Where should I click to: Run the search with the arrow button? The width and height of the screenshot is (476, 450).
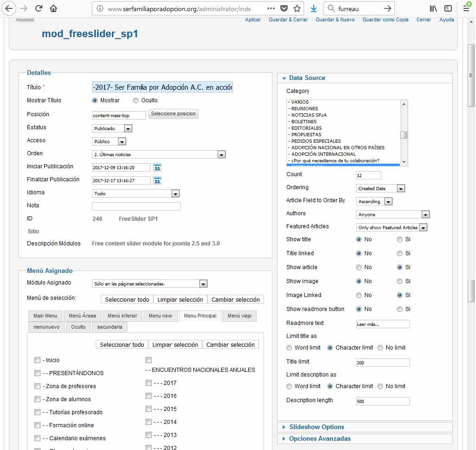point(387,8)
